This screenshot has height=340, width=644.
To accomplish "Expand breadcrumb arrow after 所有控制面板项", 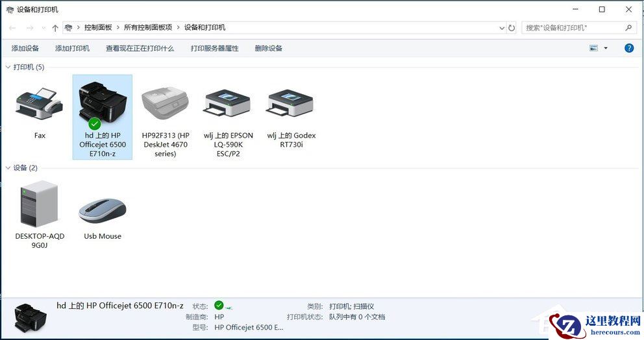I will click(x=179, y=27).
